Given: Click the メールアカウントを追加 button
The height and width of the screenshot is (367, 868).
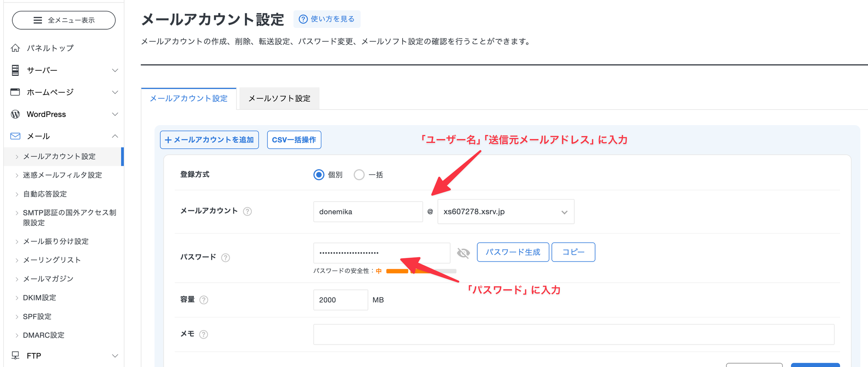Looking at the screenshot, I should pyautogui.click(x=209, y=140).
